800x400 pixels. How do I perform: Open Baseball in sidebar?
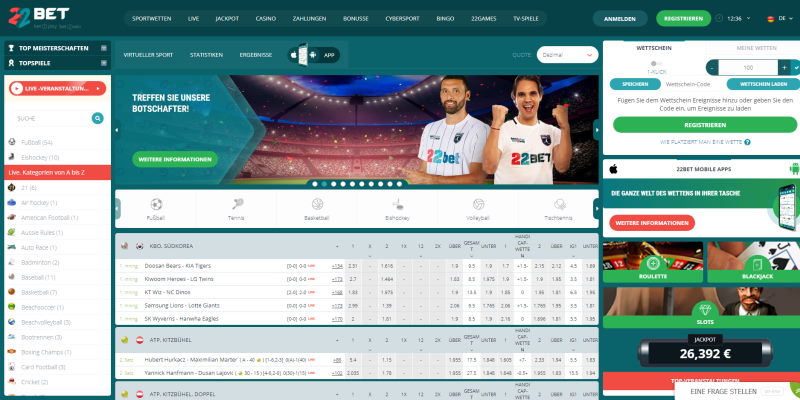pos(57,278)
